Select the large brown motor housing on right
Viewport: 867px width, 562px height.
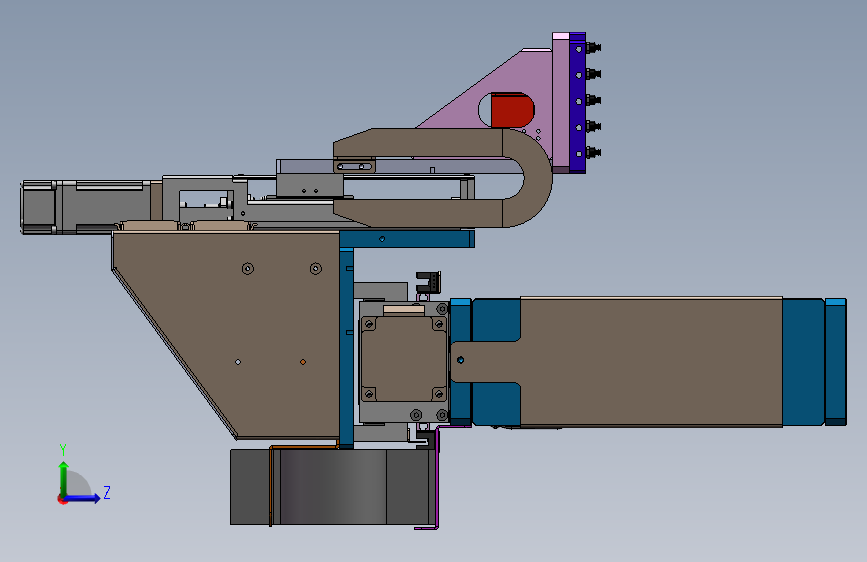[x=651, y=362]
